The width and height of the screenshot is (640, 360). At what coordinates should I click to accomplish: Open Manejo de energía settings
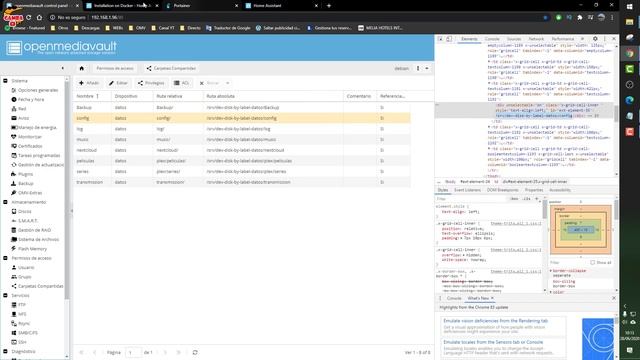click(37, 127)
